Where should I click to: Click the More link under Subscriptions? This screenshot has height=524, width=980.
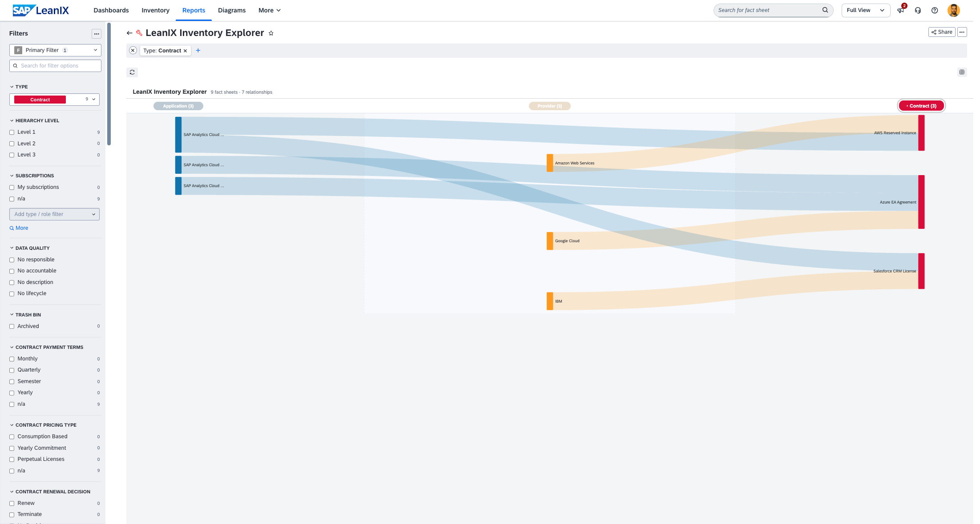tap(19, 228)
